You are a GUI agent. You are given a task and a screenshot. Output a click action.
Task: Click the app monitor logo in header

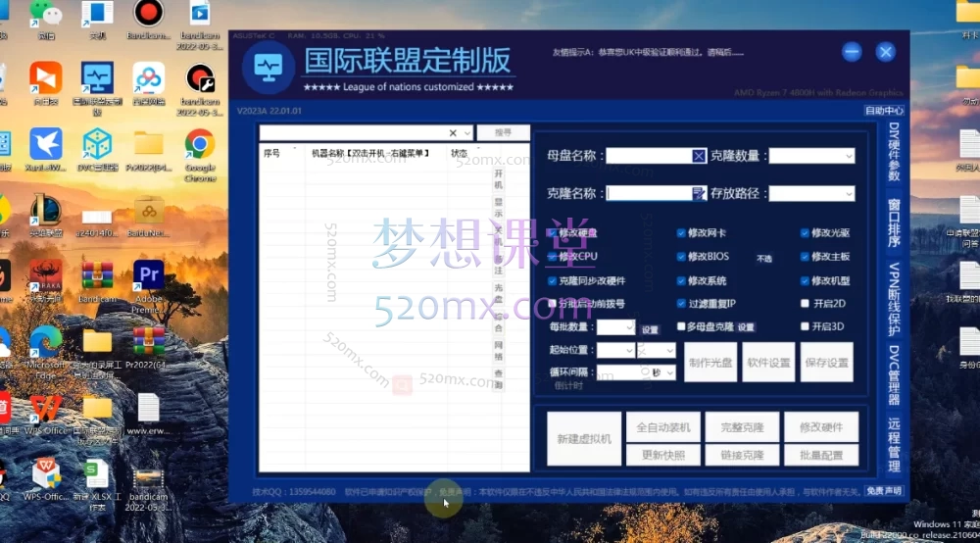(x=268, y=67)
